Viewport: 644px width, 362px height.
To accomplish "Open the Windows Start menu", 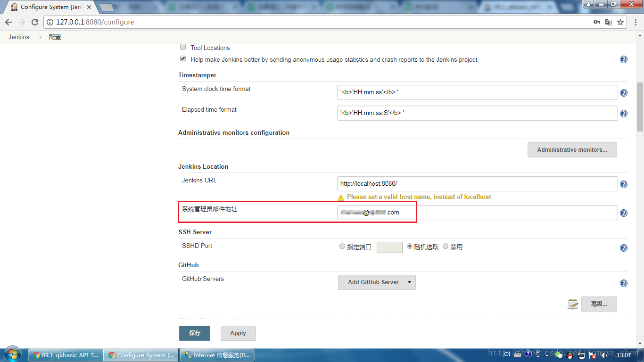I will [12, 355].
